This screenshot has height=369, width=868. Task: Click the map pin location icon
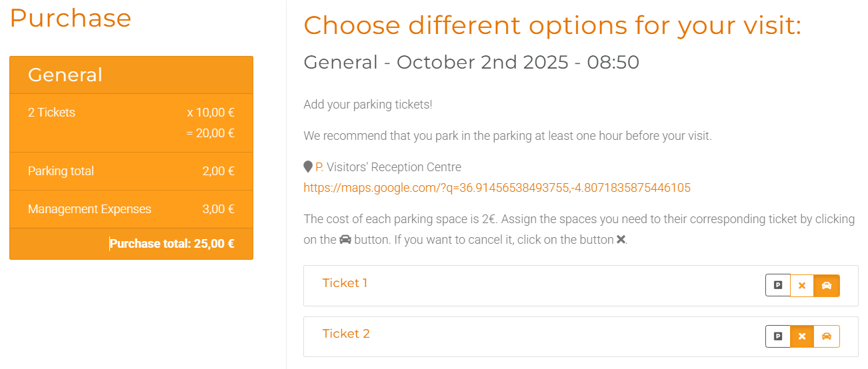point(308,167)
